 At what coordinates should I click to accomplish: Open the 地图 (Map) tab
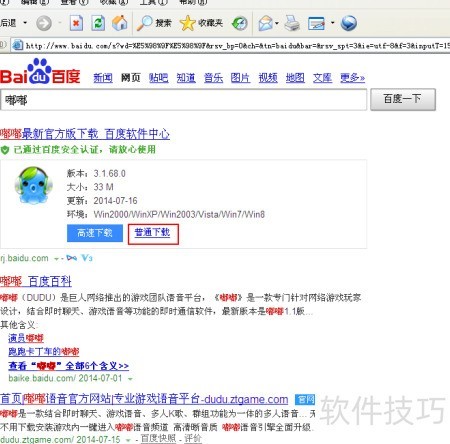[295, 78]
